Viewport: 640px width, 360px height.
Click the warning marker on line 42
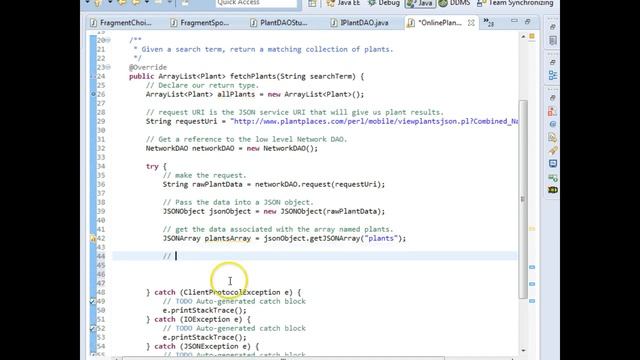[93, 239]
